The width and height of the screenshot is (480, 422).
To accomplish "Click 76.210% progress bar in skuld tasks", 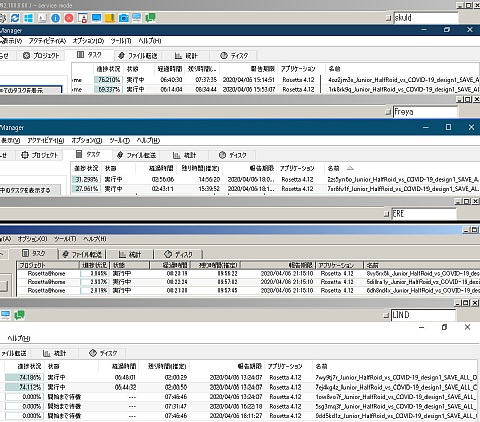I will coord(108,80).
